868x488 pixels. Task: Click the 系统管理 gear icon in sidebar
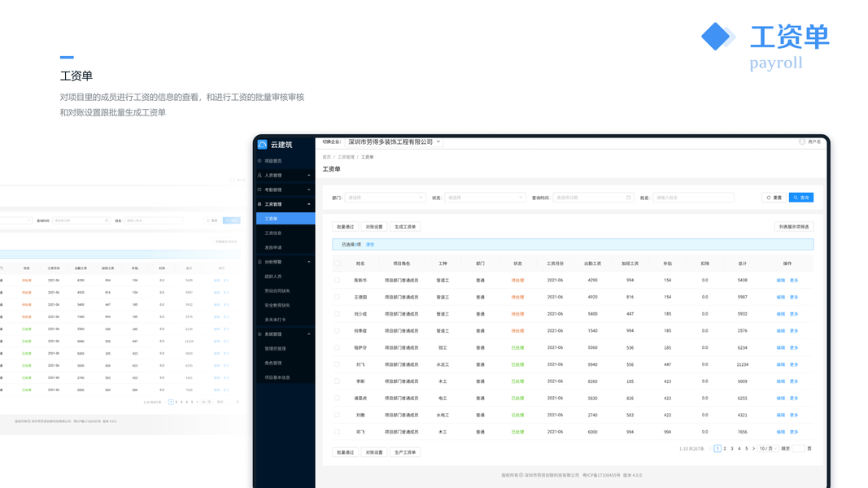pyautogui.click(x=259, y=334)
